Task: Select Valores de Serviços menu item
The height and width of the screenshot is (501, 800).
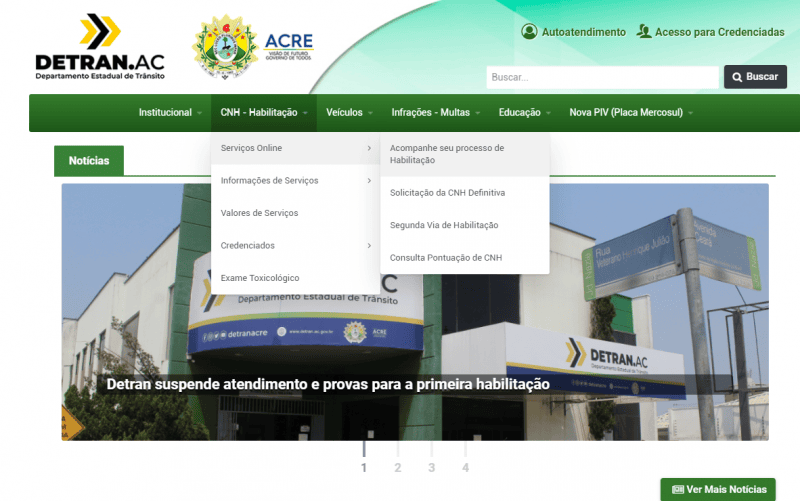Action: point(259,213)
